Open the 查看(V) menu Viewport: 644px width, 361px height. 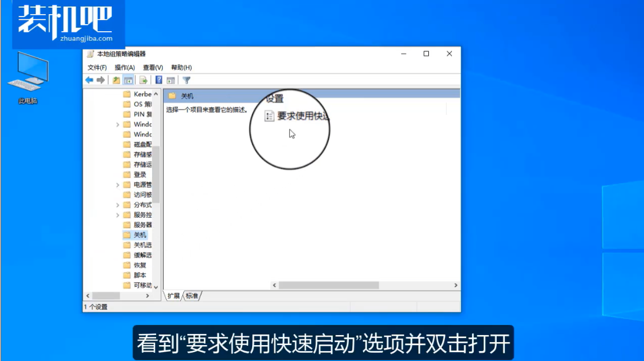click(x=153, y=68)
